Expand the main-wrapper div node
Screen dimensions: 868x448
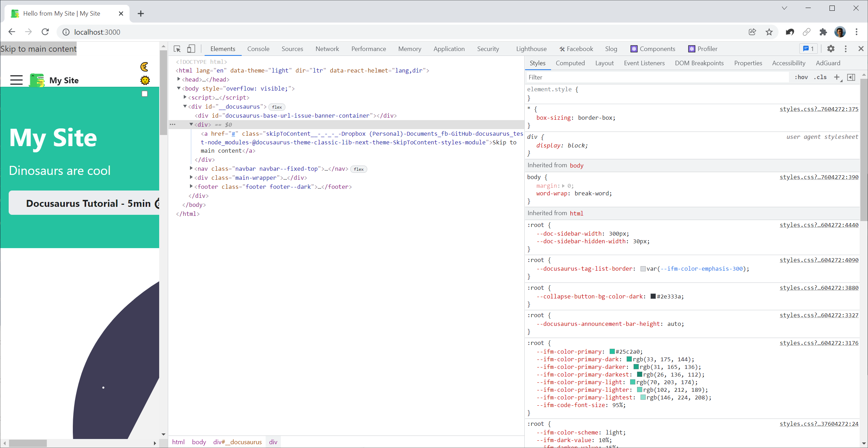(191, 177)
